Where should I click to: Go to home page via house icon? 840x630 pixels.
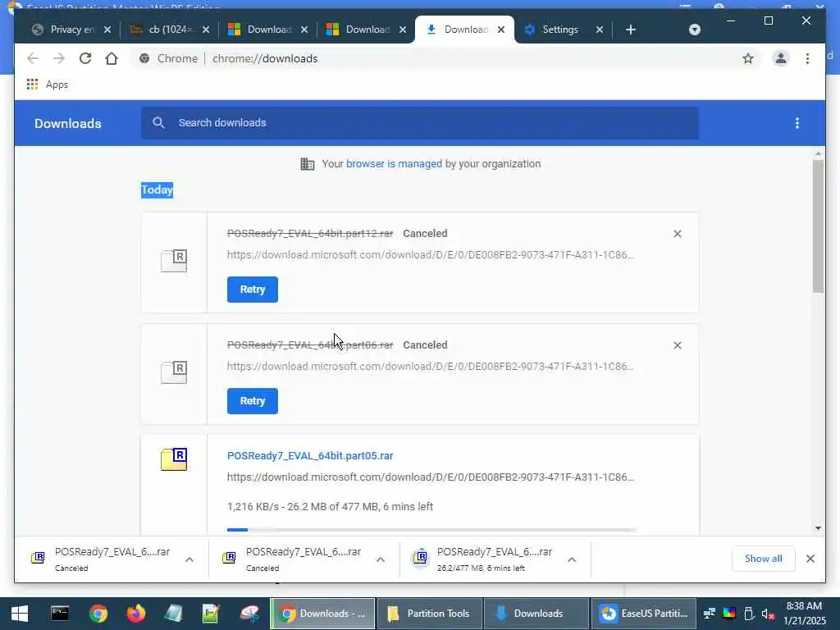point(112,58)
